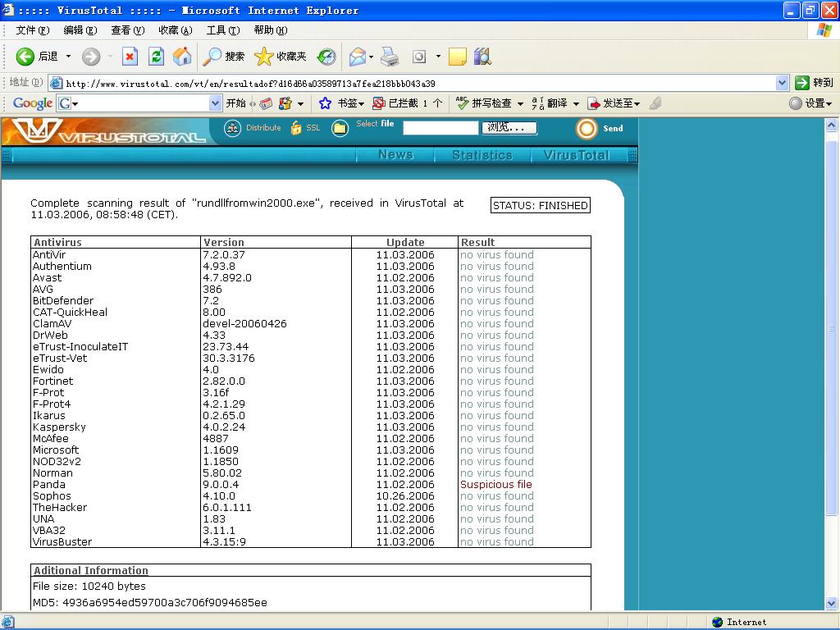Click the grayed highlighter pen icon
Viewport: 840px width, 630px height.
[x=655, y=103]
